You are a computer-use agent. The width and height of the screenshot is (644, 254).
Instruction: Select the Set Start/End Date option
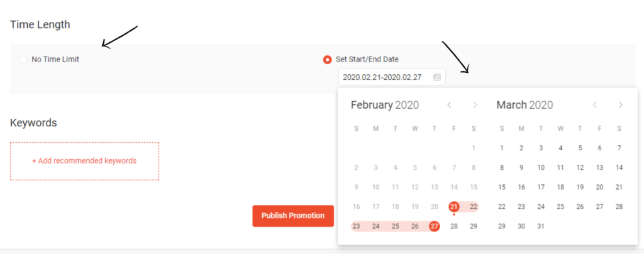pos(327,60)
